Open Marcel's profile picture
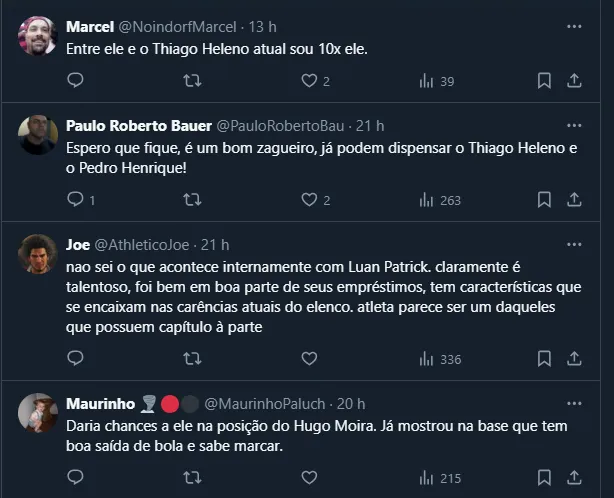Image resolution: width=614 pixels, height=498 pixels. [38, 36]
